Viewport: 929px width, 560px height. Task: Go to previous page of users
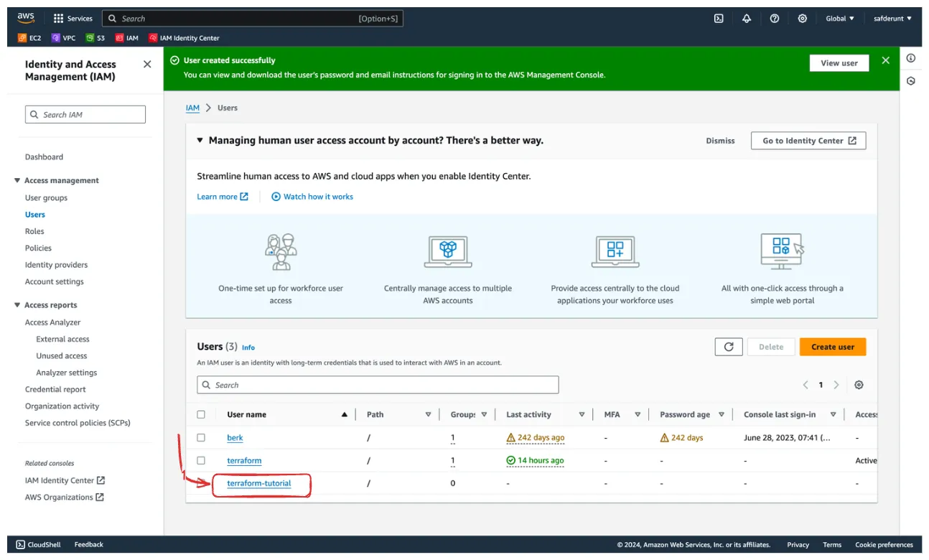click(806, 385)
